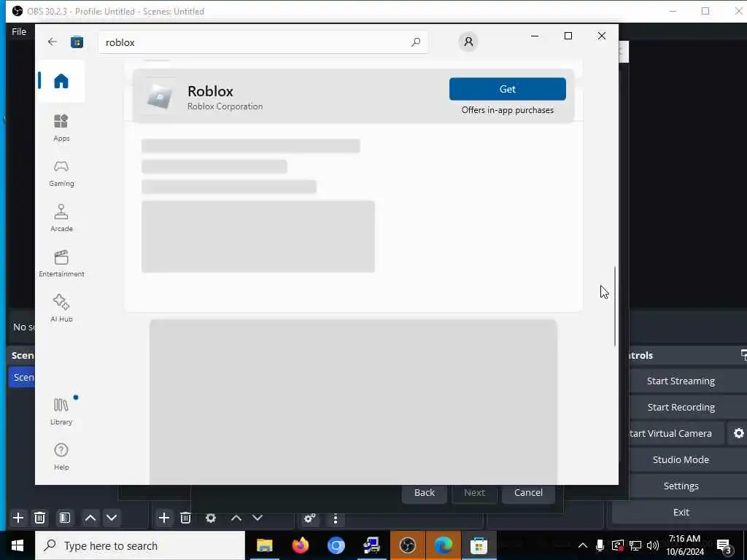Switch to OBS from the taskbar

(407, 545)
